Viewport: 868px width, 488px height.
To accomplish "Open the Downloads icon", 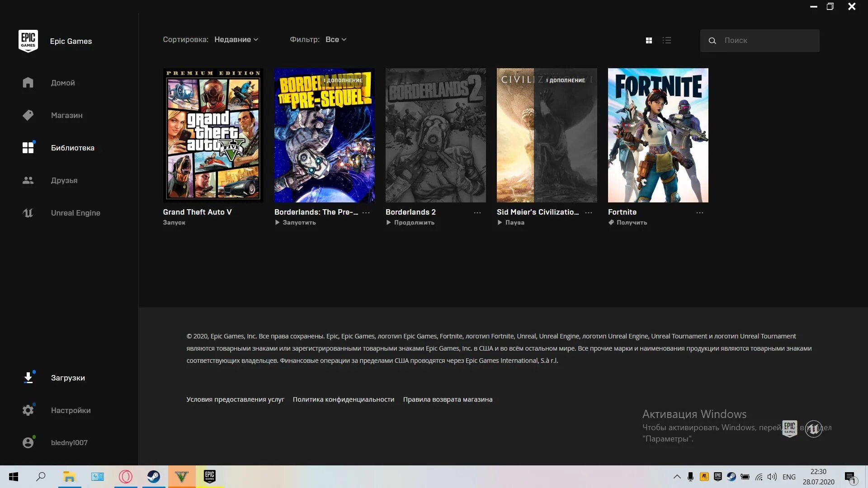I will 28,377.
